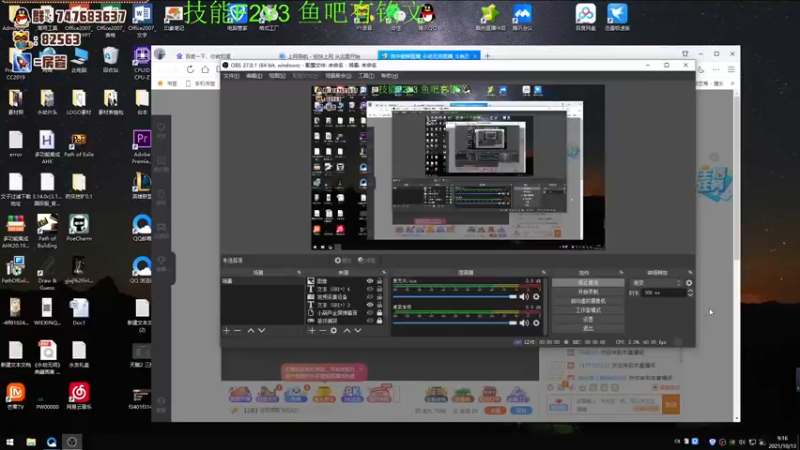Toggle visibility of 文本 (GDI+) 4 source
This screenshot has width=800, height=450.
point(370,289)
